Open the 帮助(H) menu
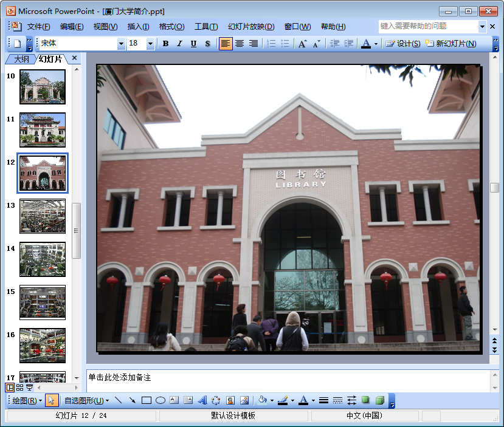This screenshot has width=504, height=427. click(x=333, y=27)
